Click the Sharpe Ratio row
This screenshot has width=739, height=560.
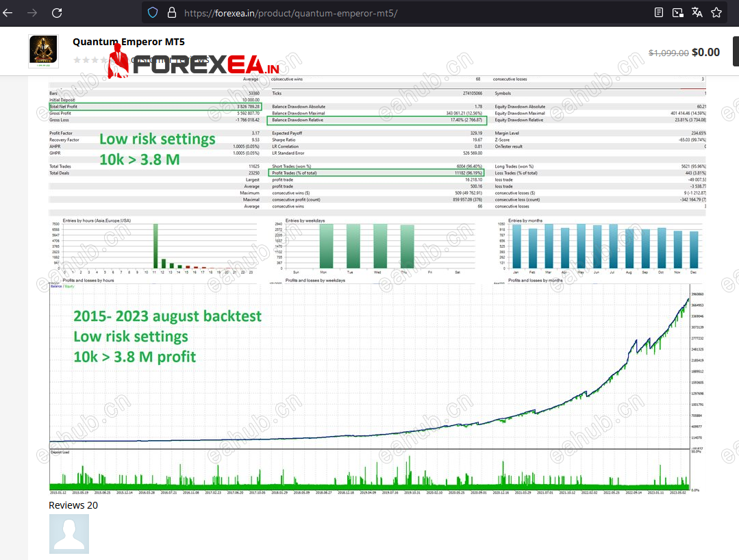point(377,140)
